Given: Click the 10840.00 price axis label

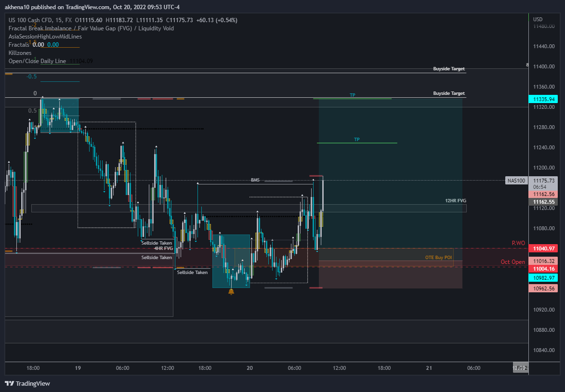Looking at the screenshot, I should (x=544, y=350).
